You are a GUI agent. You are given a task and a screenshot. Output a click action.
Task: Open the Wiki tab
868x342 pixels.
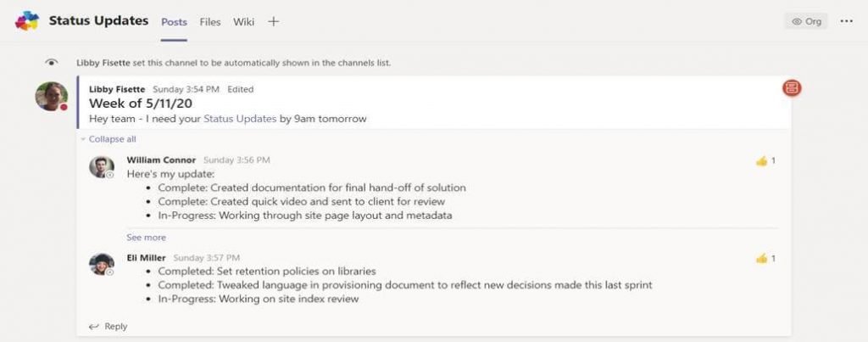pyautogui.click(x=243, y=22)
